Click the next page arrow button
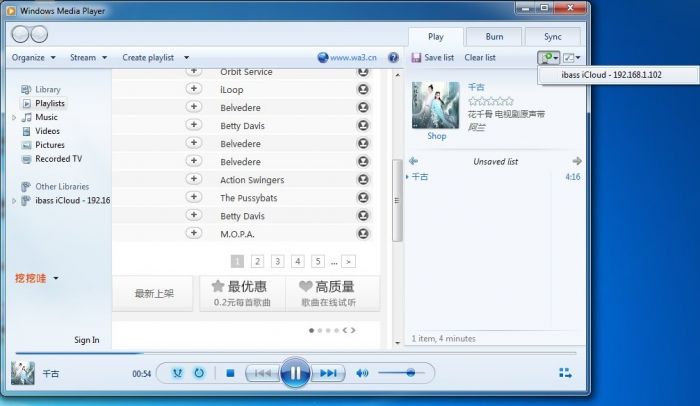Image resolution: width=700 pixels, height=406 pixels. 348,261
